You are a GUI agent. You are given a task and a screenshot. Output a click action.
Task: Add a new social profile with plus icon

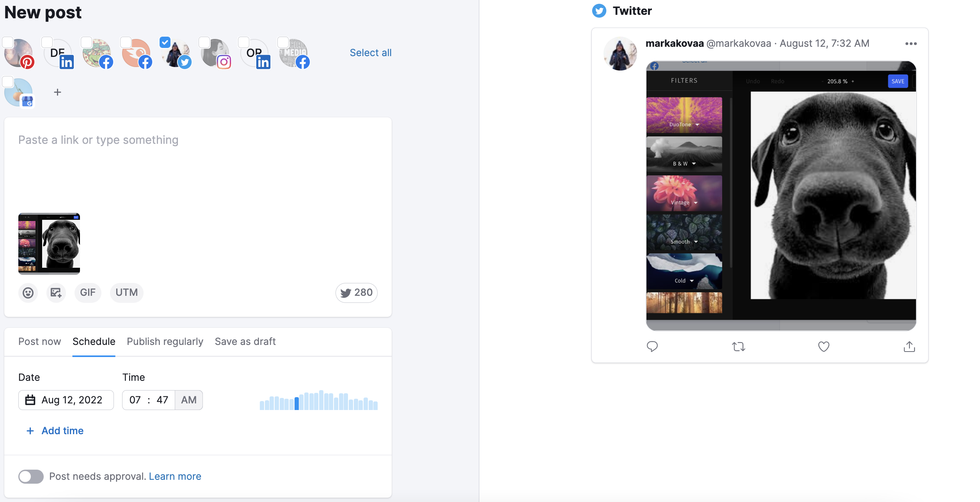58,92
